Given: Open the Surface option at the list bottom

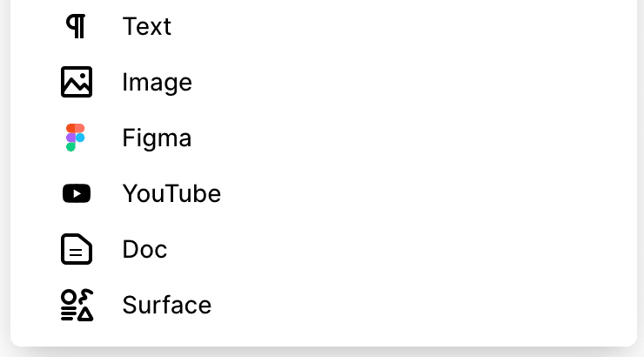Looking at the screenshot, I should 323,305.
